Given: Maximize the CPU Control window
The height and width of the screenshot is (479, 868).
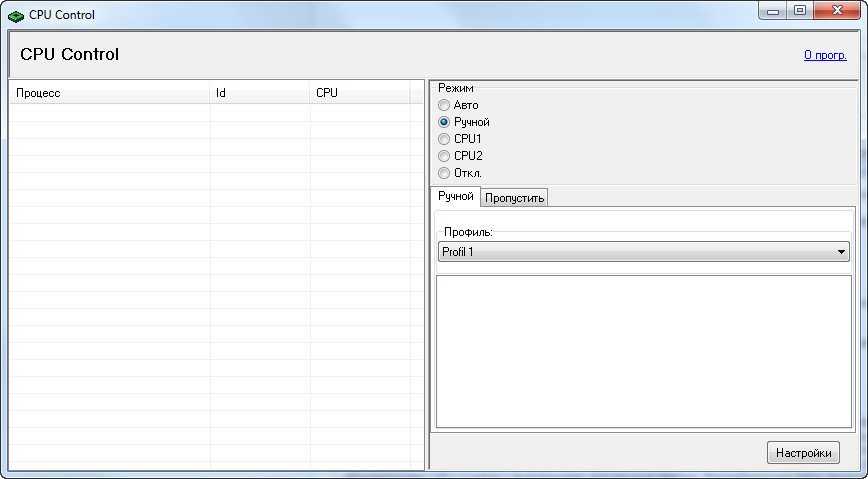Looking at the screenshot, I should click(800, 10).
